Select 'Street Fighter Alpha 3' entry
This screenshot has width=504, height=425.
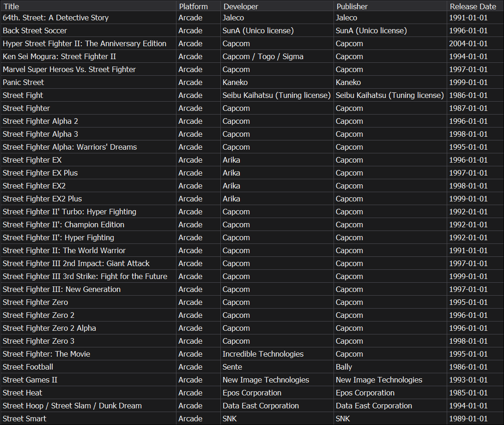(40, 134)
